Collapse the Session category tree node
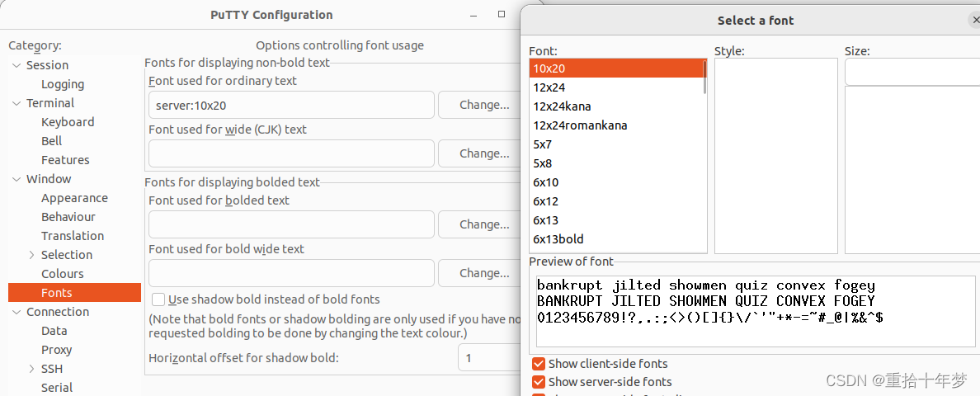Screen dimensions: 980x396 point(16,65)
